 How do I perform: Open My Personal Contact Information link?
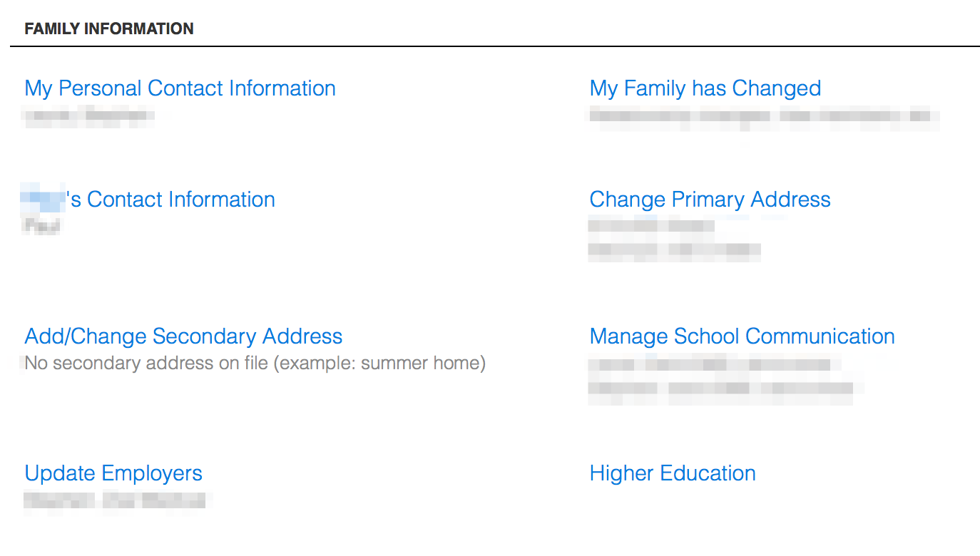pyautogui.click(x=180, y=88)
